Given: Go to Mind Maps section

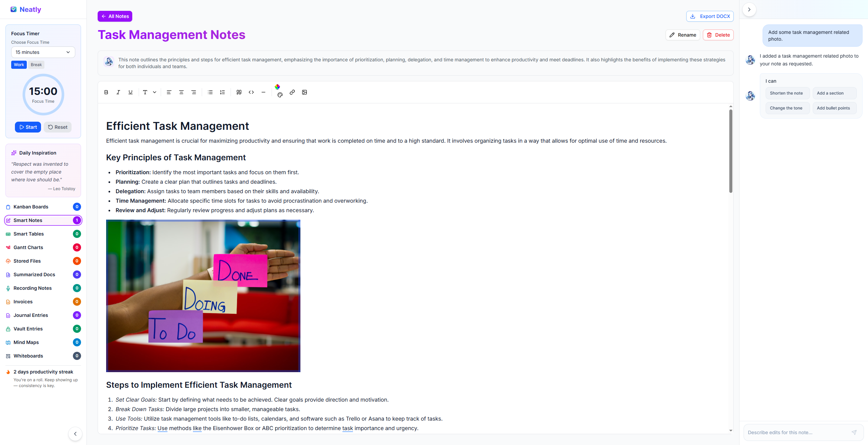Looking at the screenshot, I should 26,342.
